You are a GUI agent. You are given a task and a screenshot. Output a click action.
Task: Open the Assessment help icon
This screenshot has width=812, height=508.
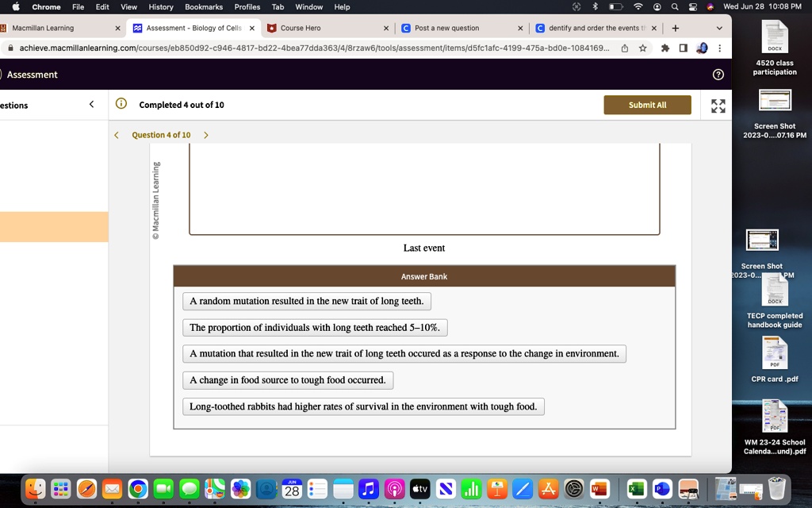click(x=718, y=74)
